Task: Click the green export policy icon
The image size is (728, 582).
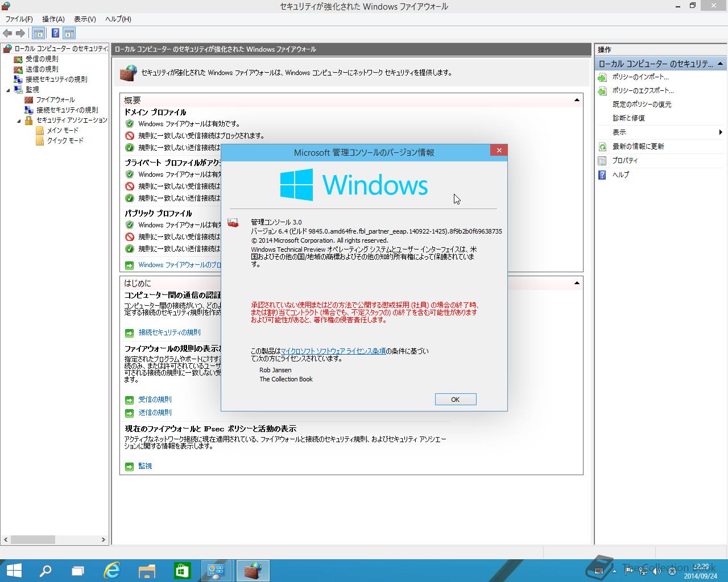Action: pyautogui.click(x=602, y=91)
